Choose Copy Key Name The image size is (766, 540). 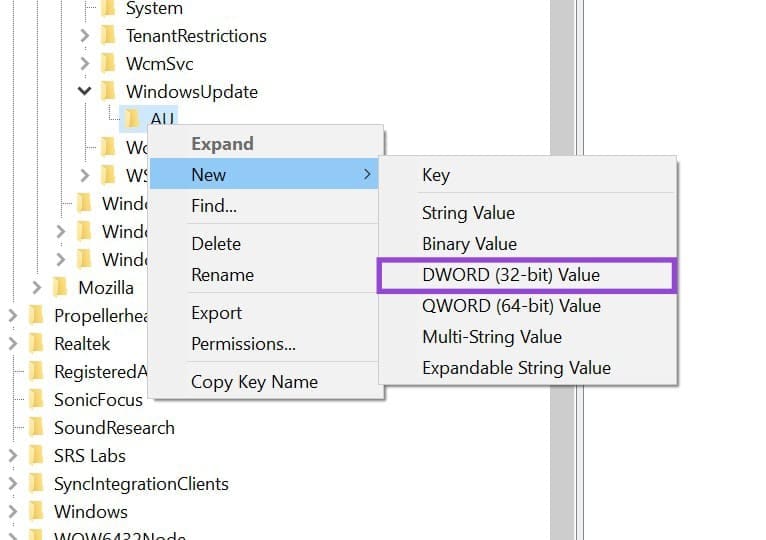click(254, 382)
